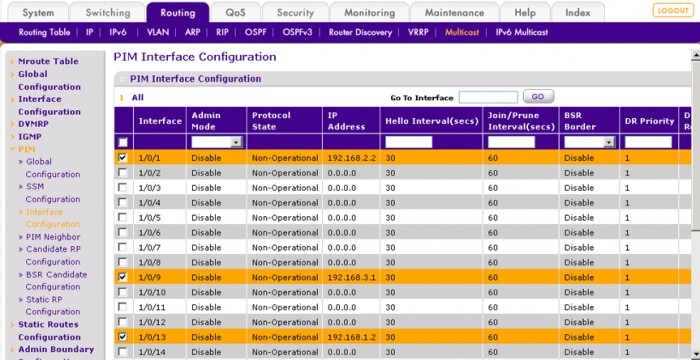Select the Routing tab
The image size is (700, 360).
pos(178,13)
